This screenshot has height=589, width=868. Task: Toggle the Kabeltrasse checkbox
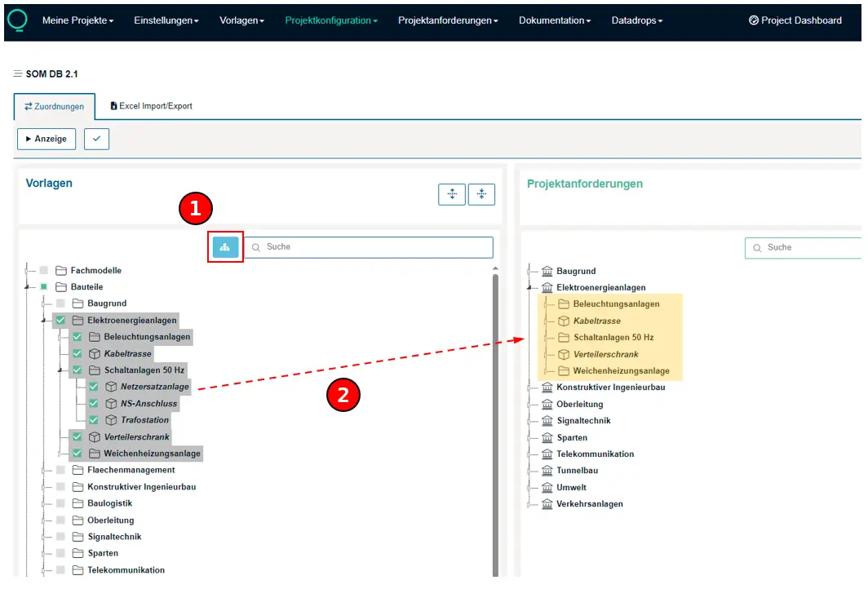click(77, 354)
